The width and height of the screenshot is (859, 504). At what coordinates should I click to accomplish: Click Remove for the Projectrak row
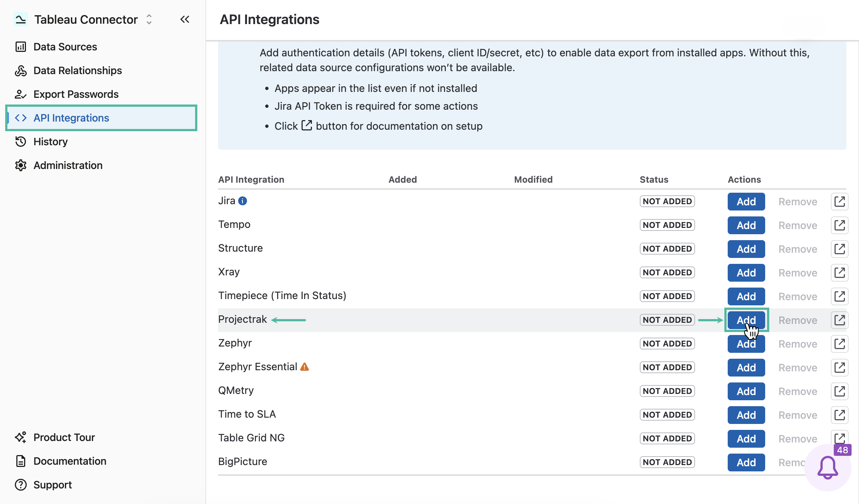798,320
